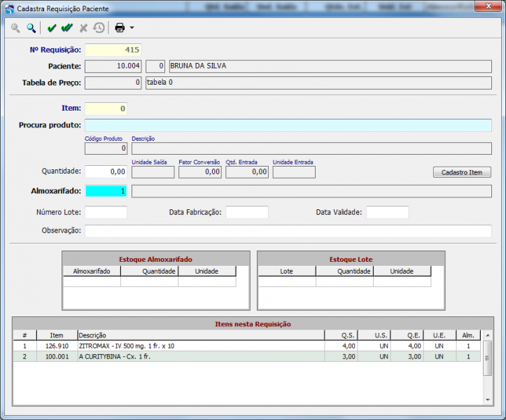Click the Data Validade field

click(x=387, y=212)
